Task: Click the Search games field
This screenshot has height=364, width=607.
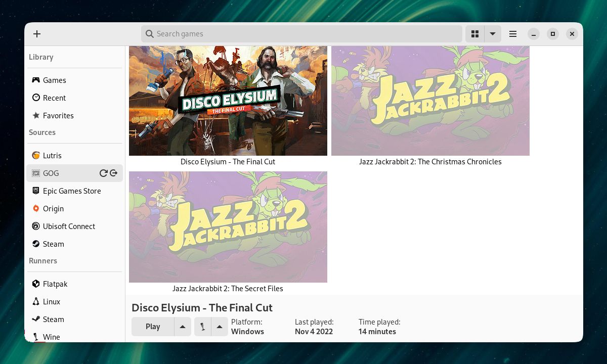Action: (x=301, y=34)
